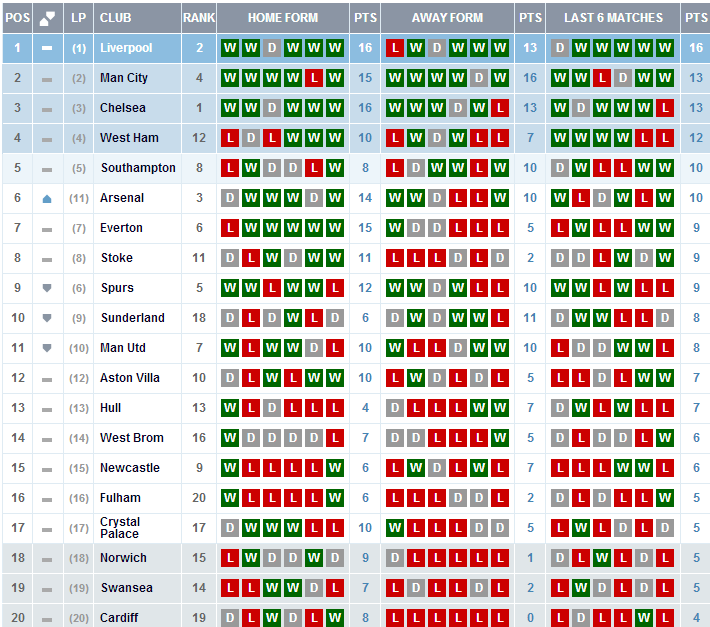Sort by AWAY FORM column header
Image resolution: width=710 pixels, height=627 pixels.
pyautogui.click(x=447, y=18)
